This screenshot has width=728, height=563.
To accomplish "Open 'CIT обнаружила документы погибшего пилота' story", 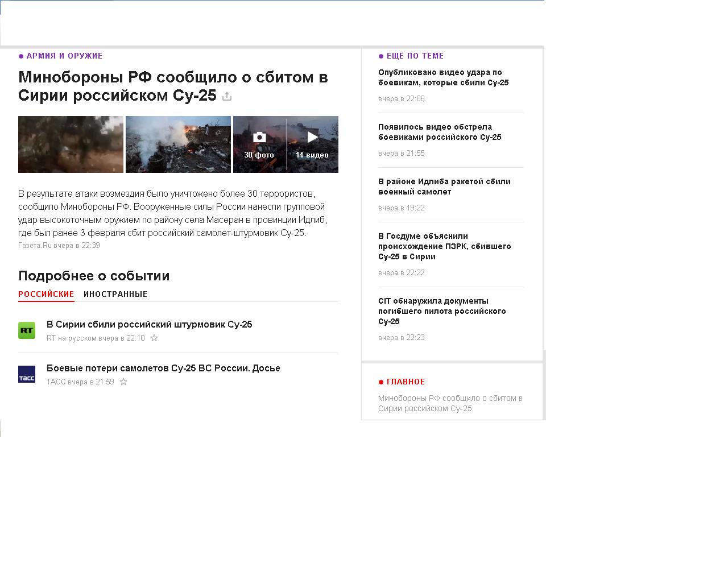I will [x=442, y=311].
